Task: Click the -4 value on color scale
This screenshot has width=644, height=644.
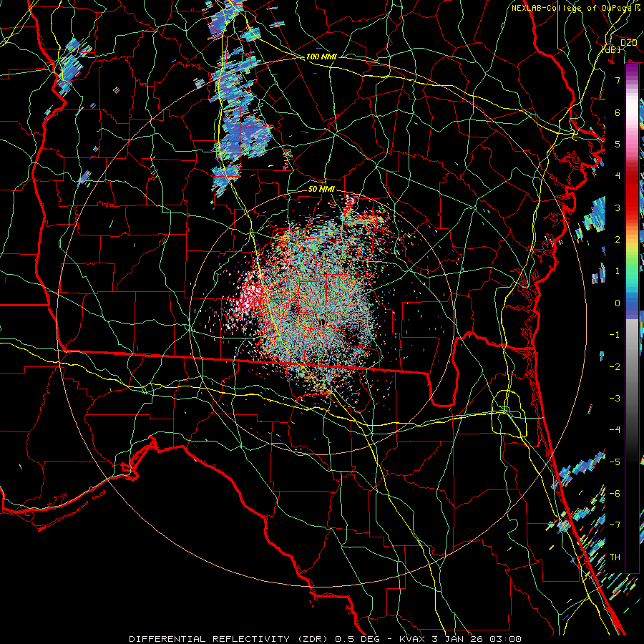Action: pyautogui.click(x=615, y=429)
